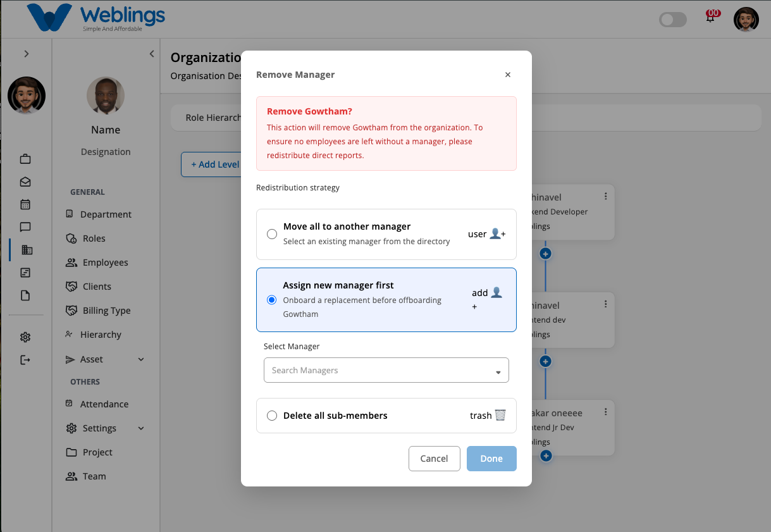Open the settings gear icon in the left rail

(25, 337)
